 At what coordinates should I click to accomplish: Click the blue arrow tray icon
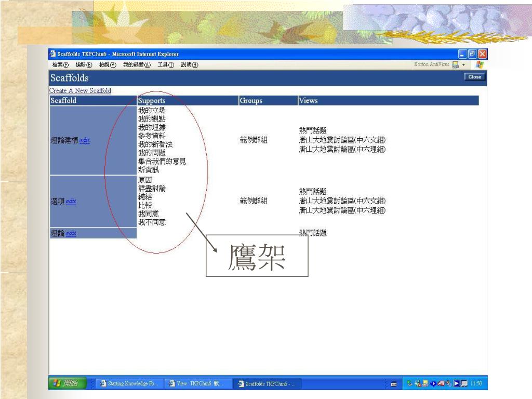tap(433, 384)
